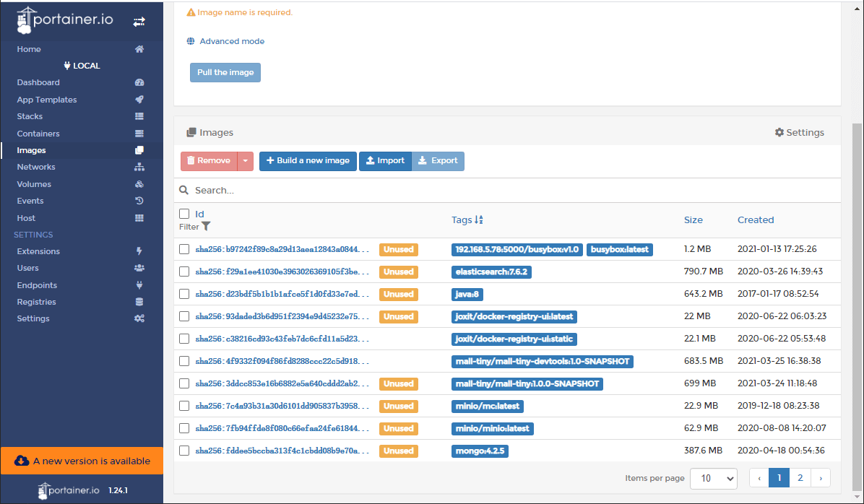
Task: Go to Volumes in the sidebar
Action: point(34,184)
